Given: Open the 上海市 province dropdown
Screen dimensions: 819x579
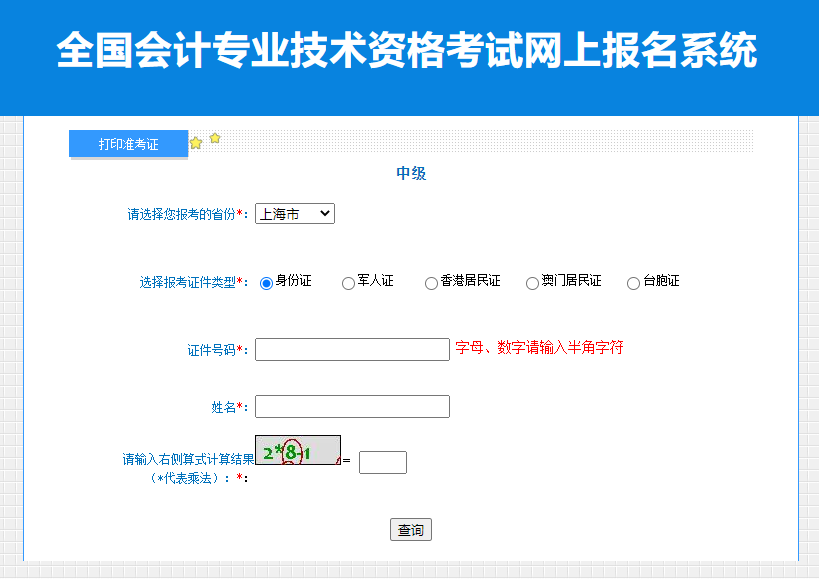Looking at the screenshot, I should [x=293, y=213].
